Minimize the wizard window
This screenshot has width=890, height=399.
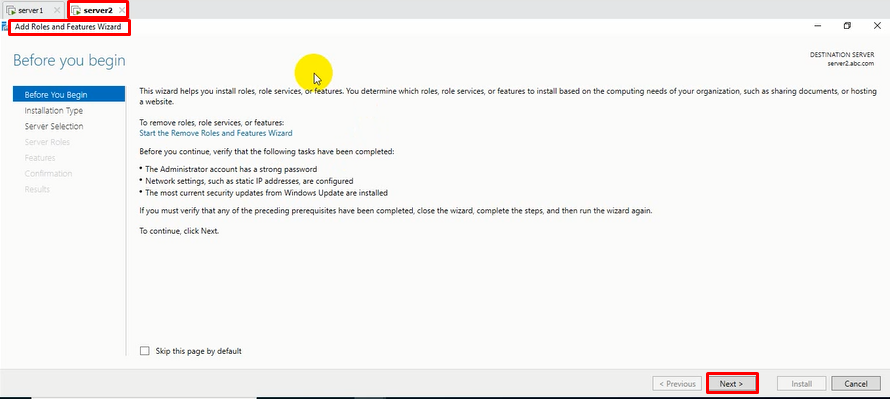(x=818, y=26)
